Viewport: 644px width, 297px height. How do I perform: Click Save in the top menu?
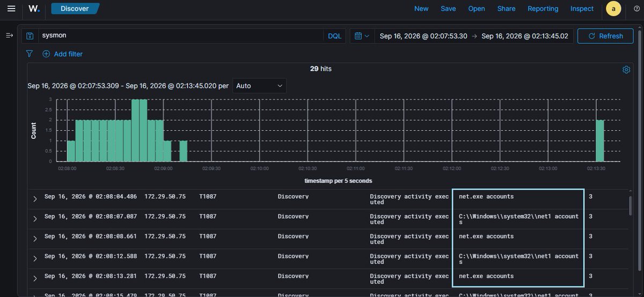coord(448,9)
